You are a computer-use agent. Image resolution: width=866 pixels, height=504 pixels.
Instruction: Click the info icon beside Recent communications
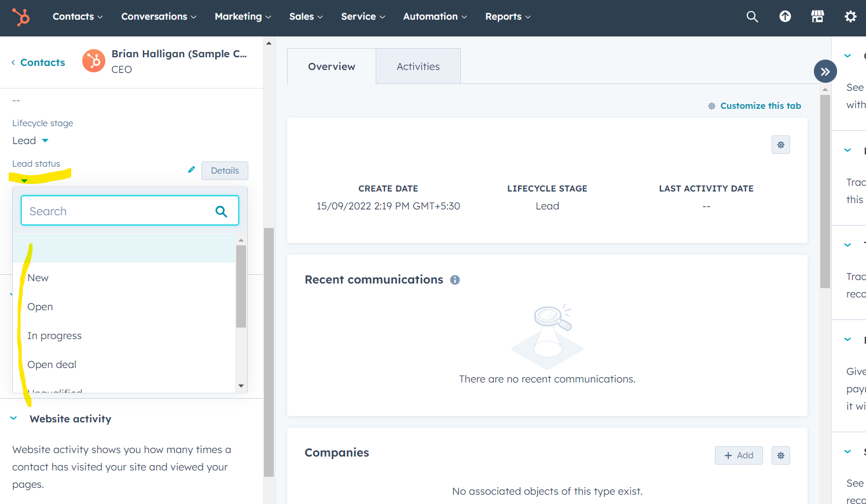tap(455, 280)
